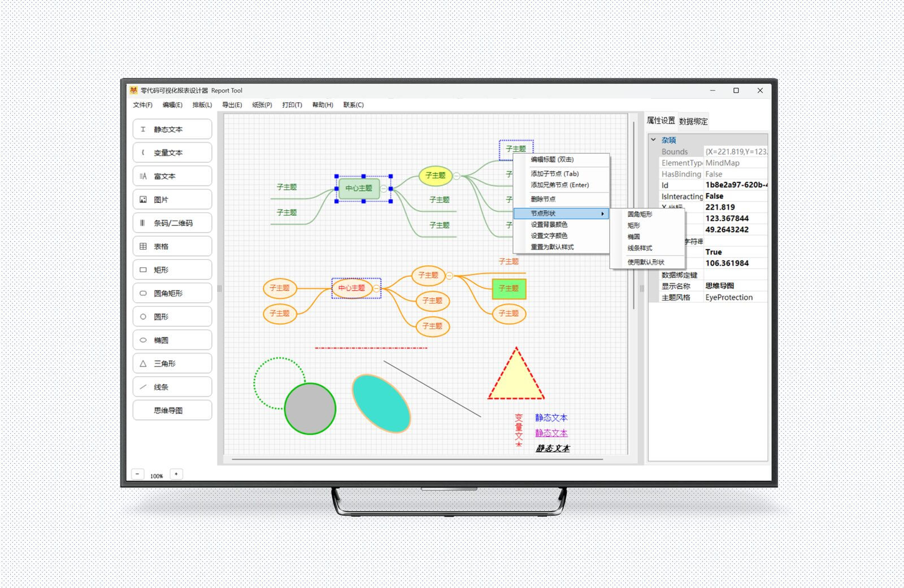This screenshot has width=904, height=588.
Task: Choose the 三角形 triangle shape tool
Action: coord(172,364)
